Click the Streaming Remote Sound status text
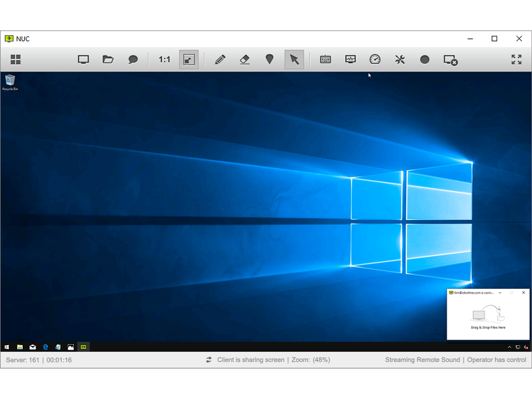 pyautogui.click(x=422, y=360)
